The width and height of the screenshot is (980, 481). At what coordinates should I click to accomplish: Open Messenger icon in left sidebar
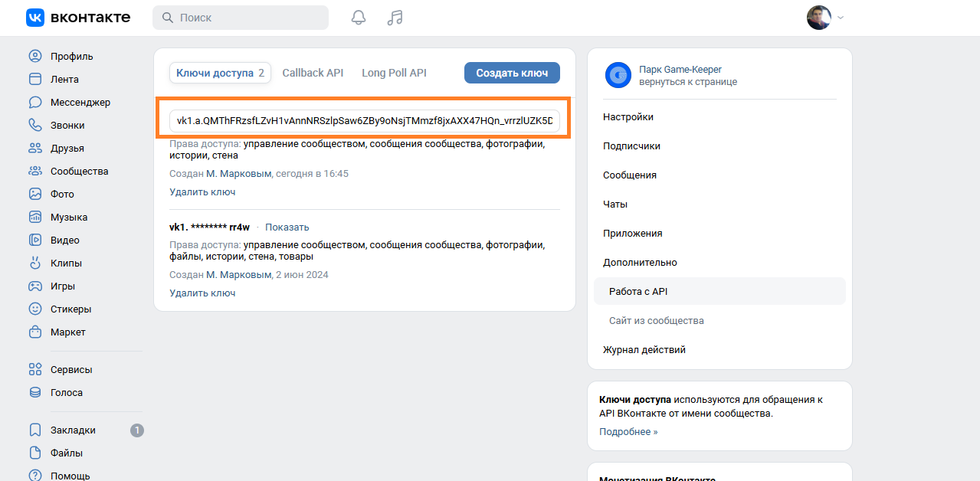pyautogui.click(x=35, y=102)
